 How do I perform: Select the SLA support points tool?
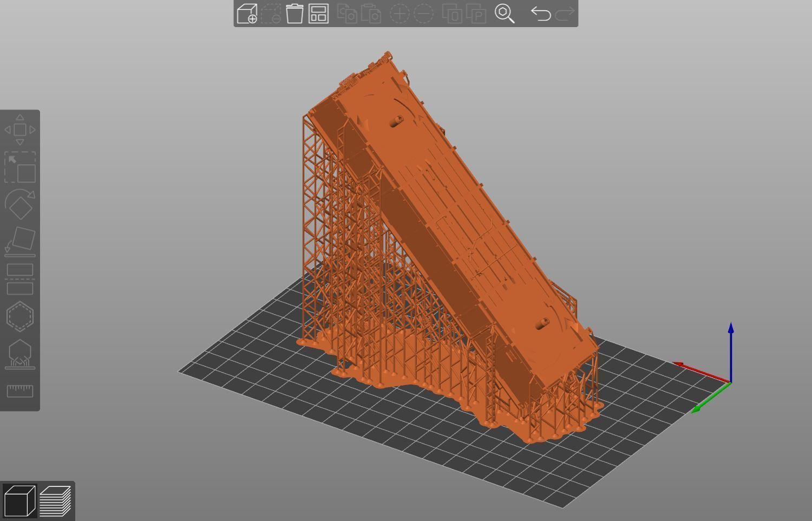click(20, 354)
